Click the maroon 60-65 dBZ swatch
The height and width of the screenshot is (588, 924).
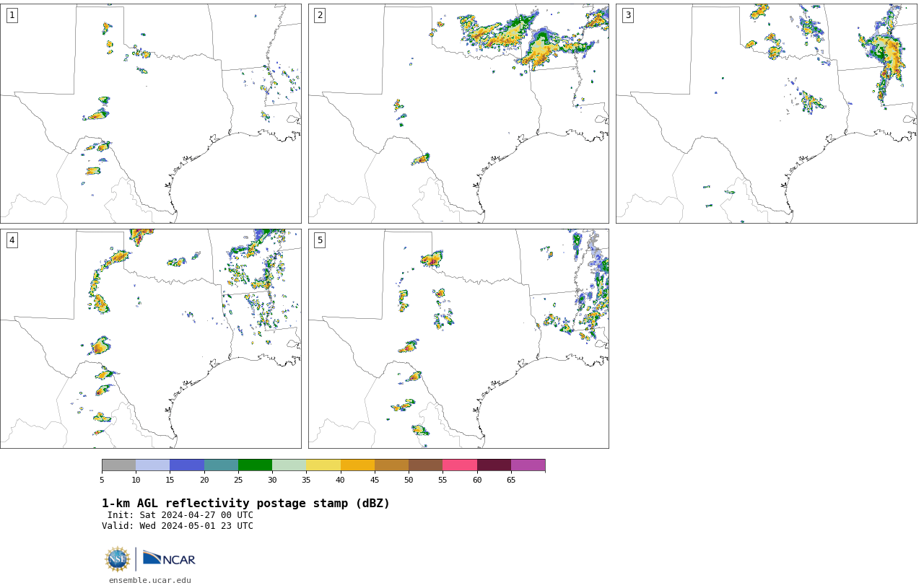coord(494,465)
